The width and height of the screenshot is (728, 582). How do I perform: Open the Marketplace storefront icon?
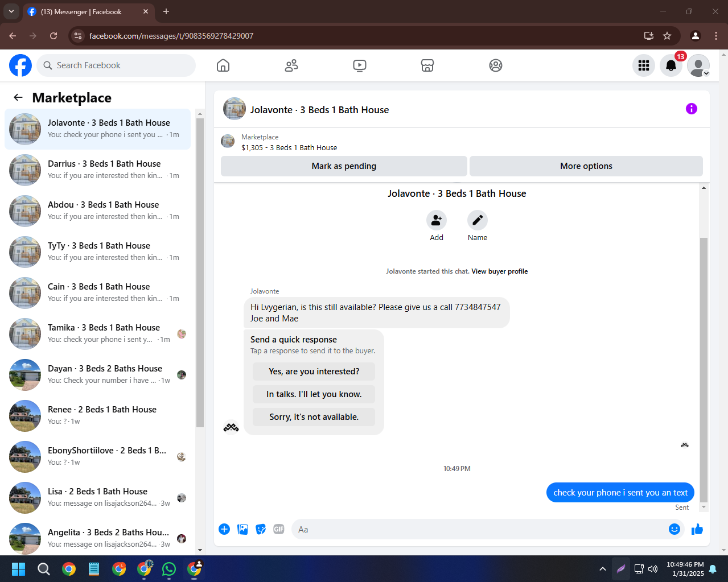427,65
